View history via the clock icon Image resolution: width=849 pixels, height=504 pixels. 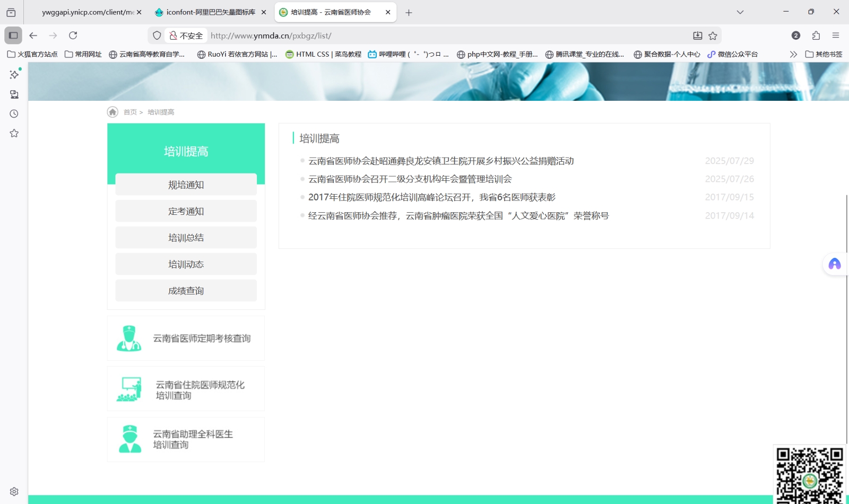pyautogui.click(x=14, y=113)
